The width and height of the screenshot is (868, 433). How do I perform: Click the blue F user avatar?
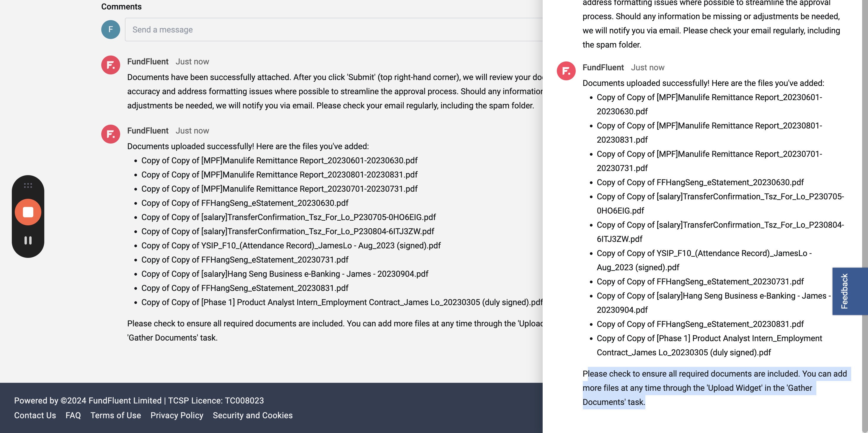110,30
